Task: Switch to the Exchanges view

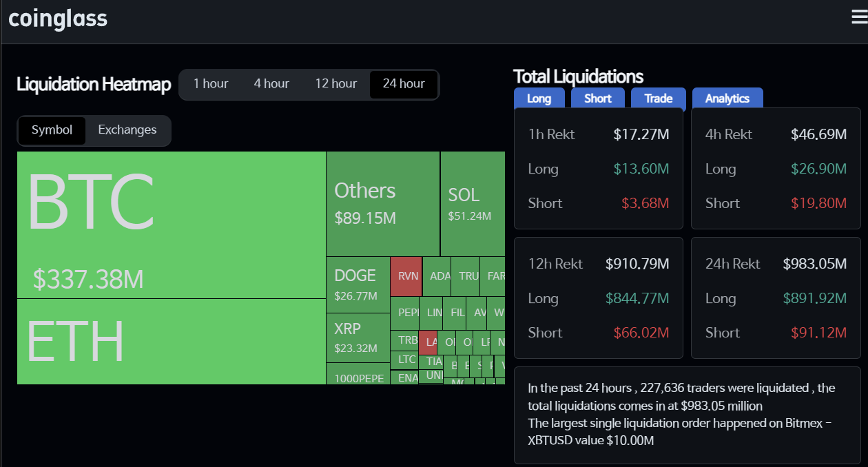Action: 127,130
